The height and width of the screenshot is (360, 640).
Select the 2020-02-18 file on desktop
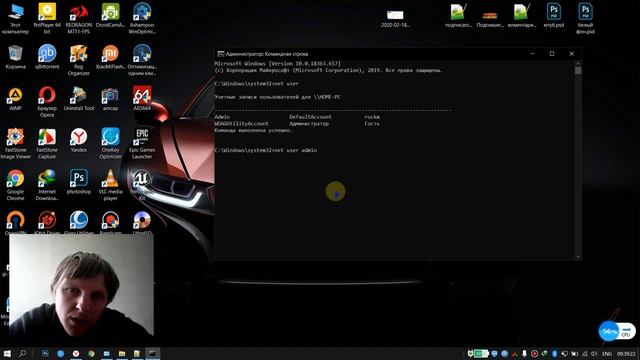pos(395,18)
